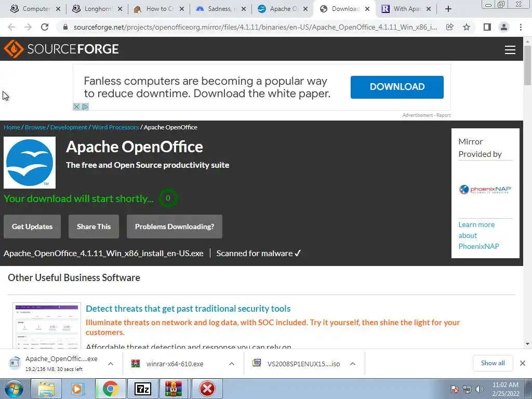Close the downloads bar
The width and height of the screenshot is (532, 399).
[523, 363]
